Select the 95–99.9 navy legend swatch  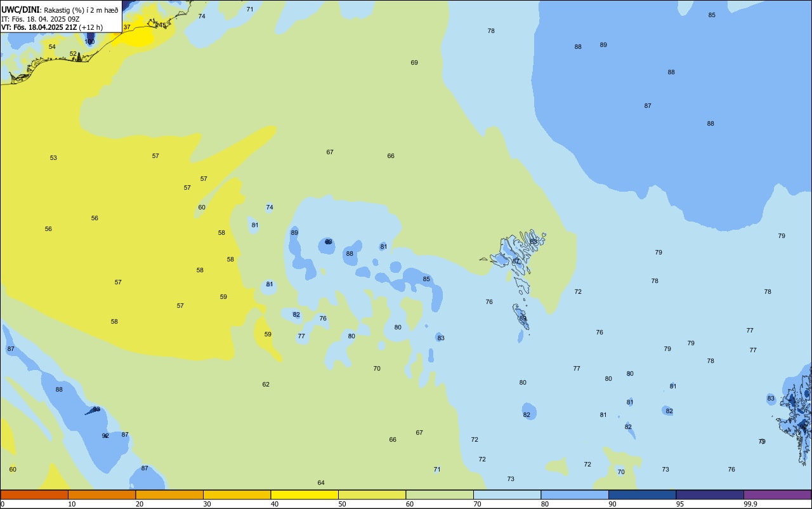710,494
